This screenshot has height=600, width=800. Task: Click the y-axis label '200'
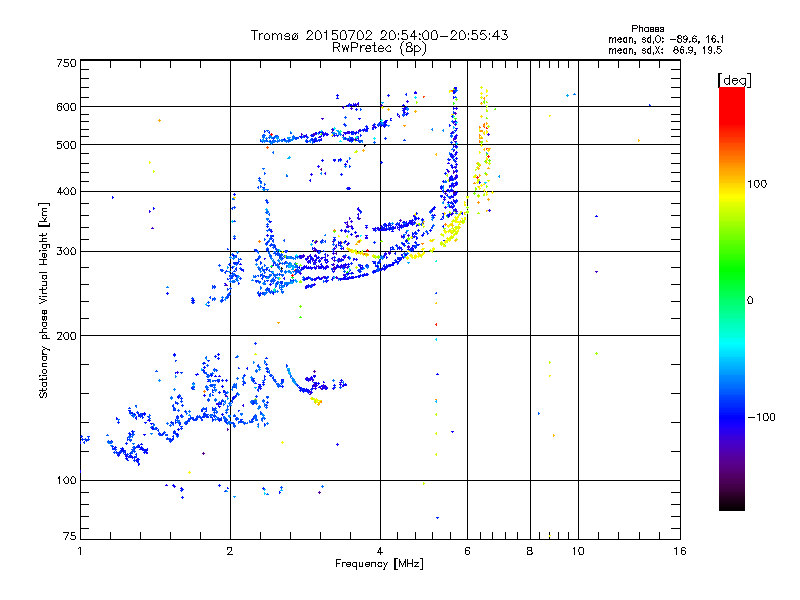66,336
